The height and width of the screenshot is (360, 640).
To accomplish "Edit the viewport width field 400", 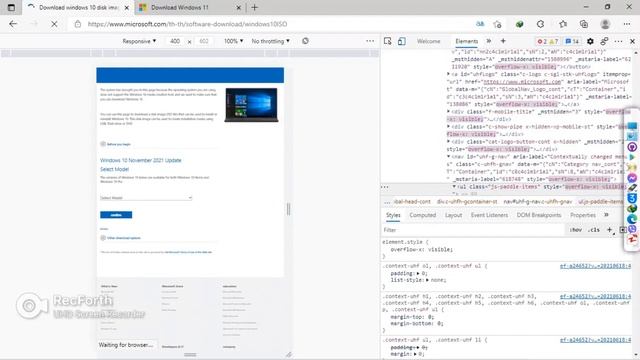I will tap(175, 41).
